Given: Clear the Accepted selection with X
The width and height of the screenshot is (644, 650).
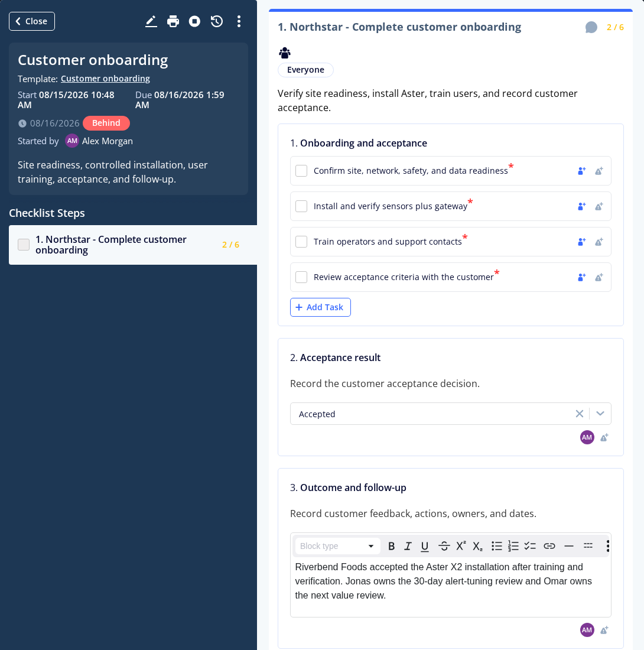Looking at the screenshot, I should pyautogui.click(x=580, y=414).
